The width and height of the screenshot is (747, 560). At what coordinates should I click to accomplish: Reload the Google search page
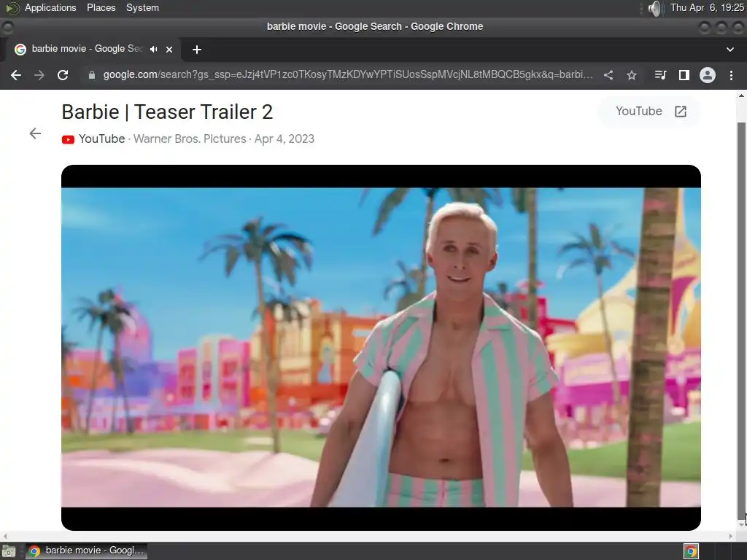click(x=63, y=75)
